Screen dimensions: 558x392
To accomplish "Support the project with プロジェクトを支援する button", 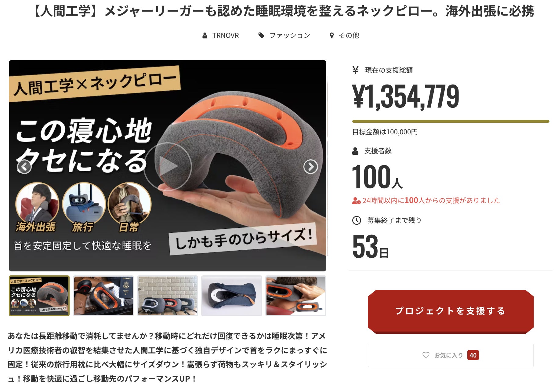I will tap(451, 311).
